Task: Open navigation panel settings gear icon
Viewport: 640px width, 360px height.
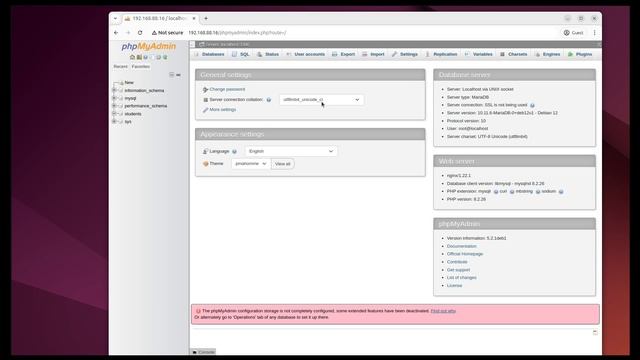Action: 158,57
